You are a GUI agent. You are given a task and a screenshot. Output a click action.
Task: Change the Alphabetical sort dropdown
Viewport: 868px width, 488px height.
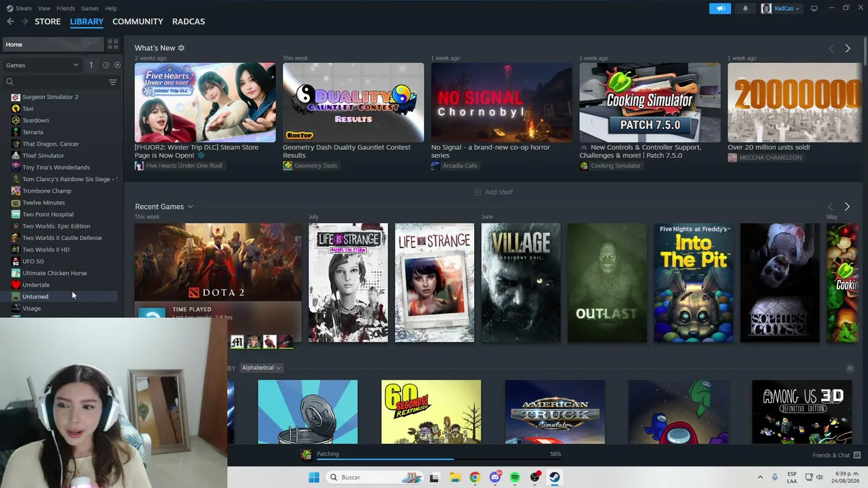[x=261, y=368]
